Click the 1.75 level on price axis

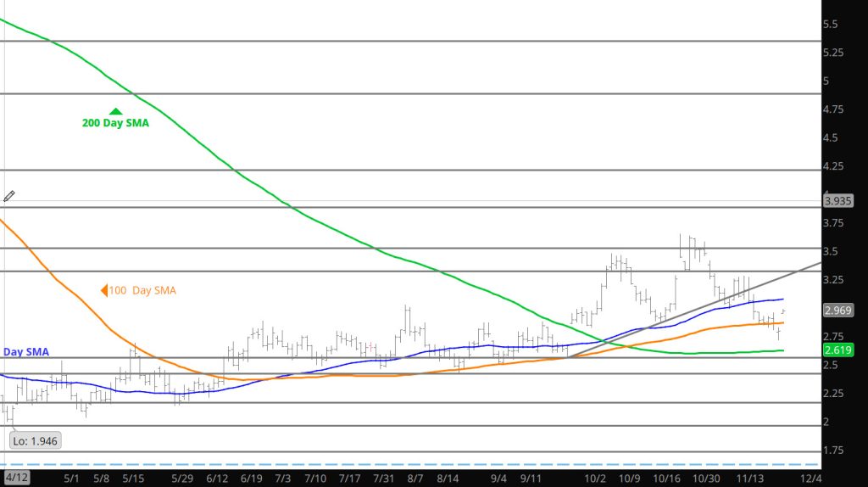834,450
